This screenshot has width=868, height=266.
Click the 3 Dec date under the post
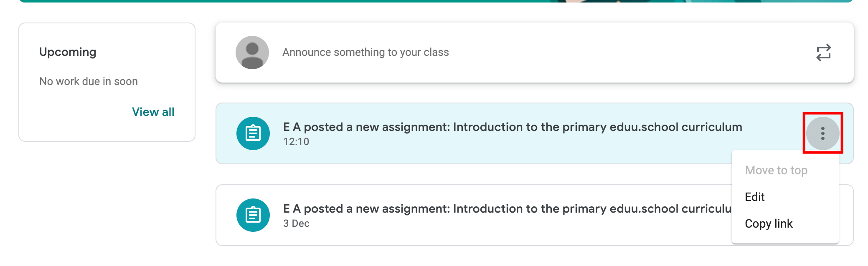[x=296, y=223]
